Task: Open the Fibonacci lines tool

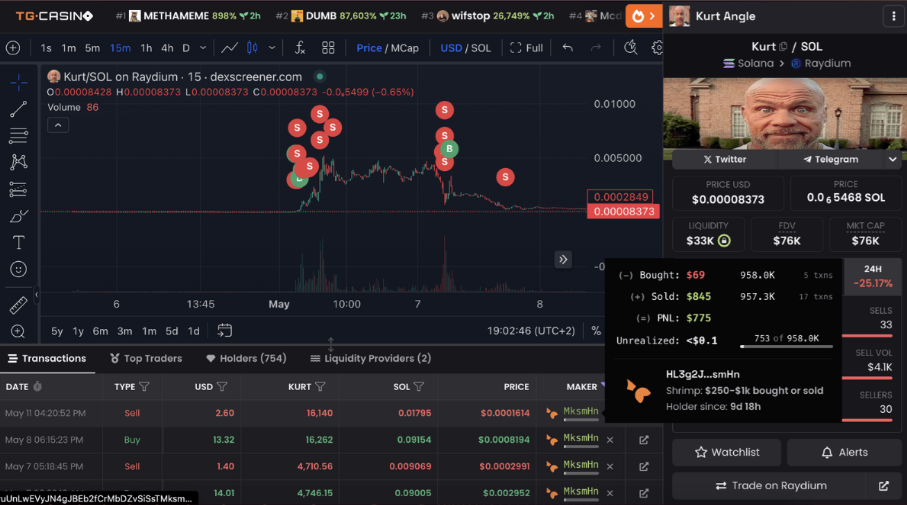Action: [x=19, y=136]
